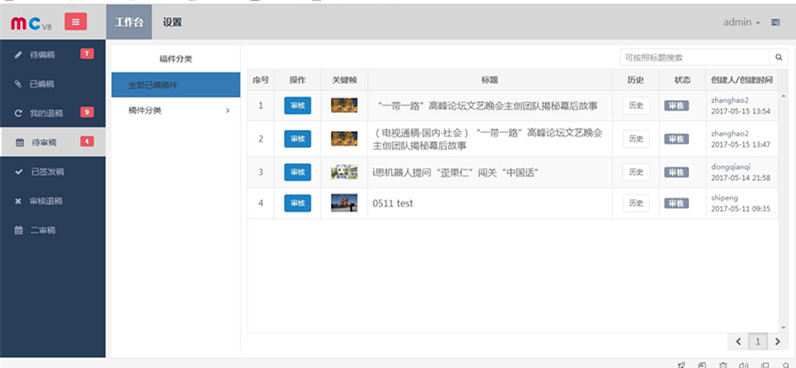Open title i思机器人提问“歪果仁”闯关“中国话”
This screenshot has height=368, width=796.
point(455,173)
